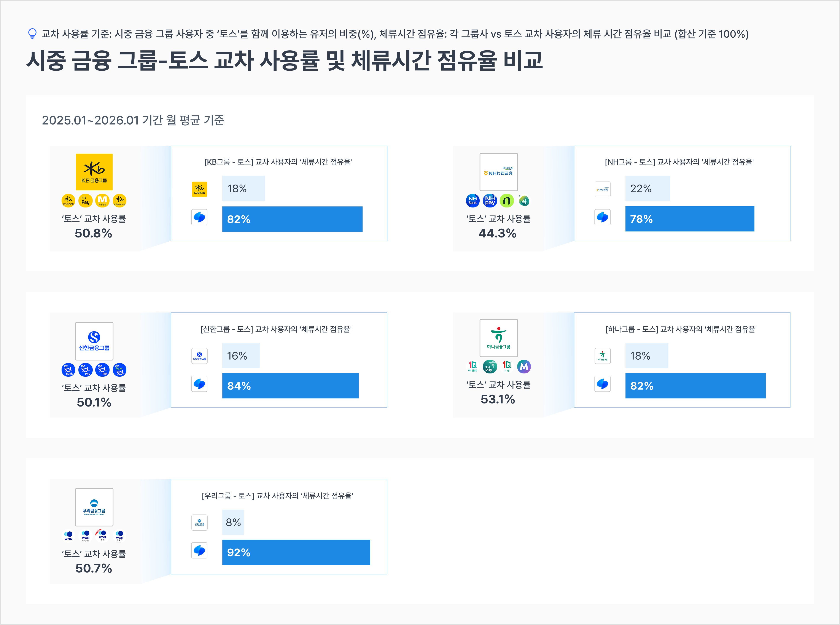The image size is (840, 625).
Task: Click the large 우리금융그룹 logo
Action: (94, 507)
